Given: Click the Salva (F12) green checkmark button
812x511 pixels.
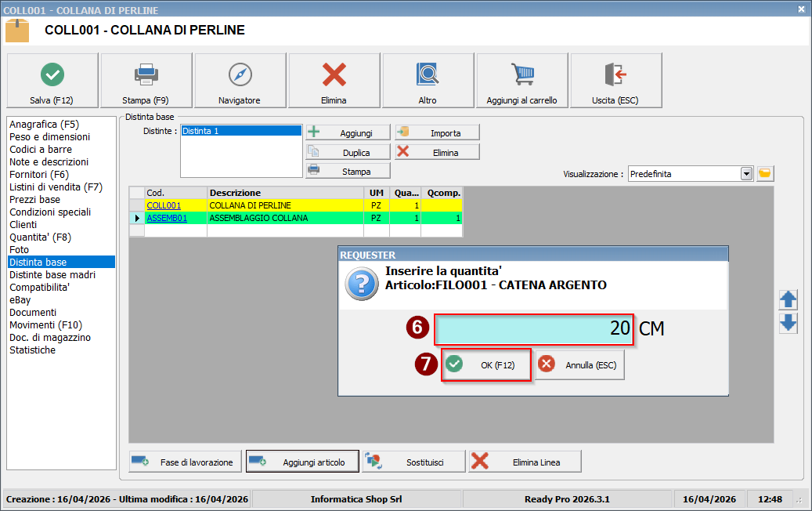Looking at the screenshot, I should point(52,80).
